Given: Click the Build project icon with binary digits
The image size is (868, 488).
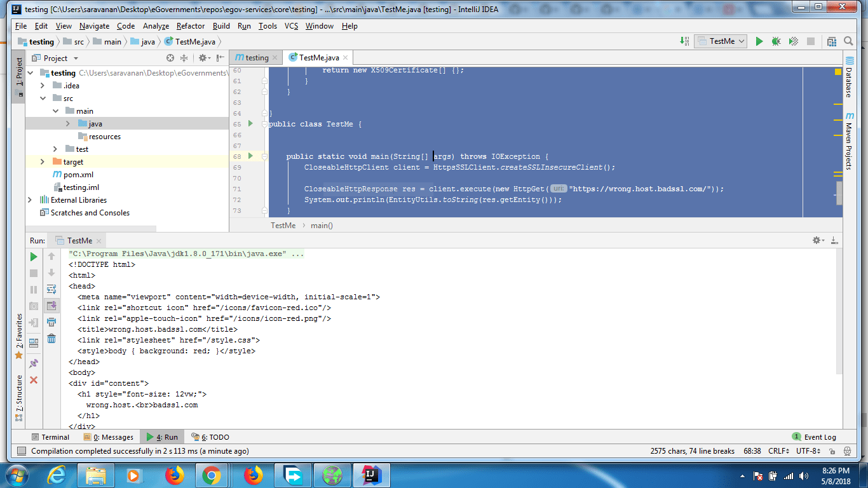Looking at the screenshot, I should (x=684, y=41).
